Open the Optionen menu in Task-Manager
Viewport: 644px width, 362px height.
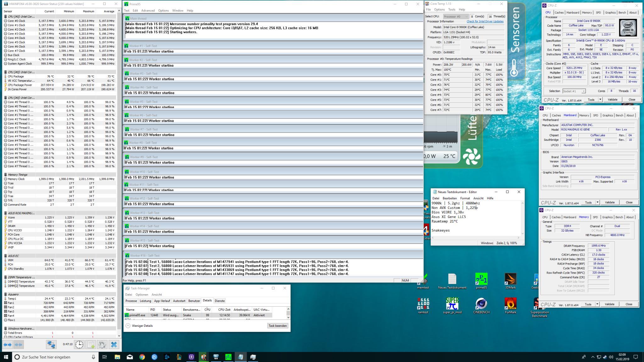[142, 294]
